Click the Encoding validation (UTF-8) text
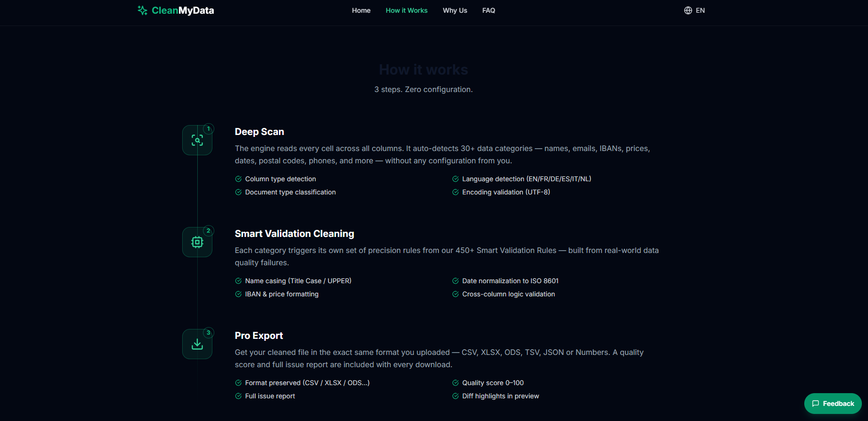This screenshot has height=421, width=868. 506,192
